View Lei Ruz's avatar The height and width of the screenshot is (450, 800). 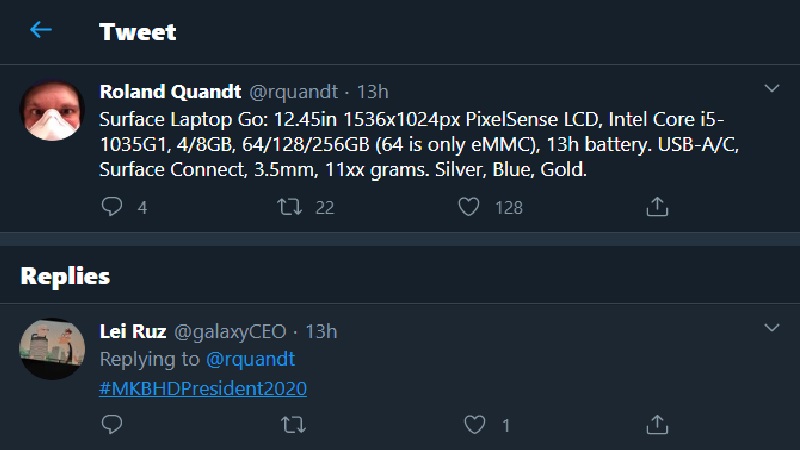click(x=52, y=349)
